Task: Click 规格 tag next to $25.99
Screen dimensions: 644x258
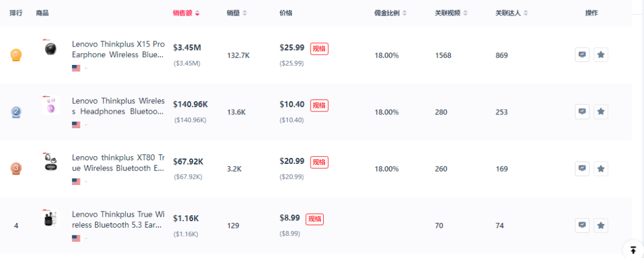Action: [319, 49]
